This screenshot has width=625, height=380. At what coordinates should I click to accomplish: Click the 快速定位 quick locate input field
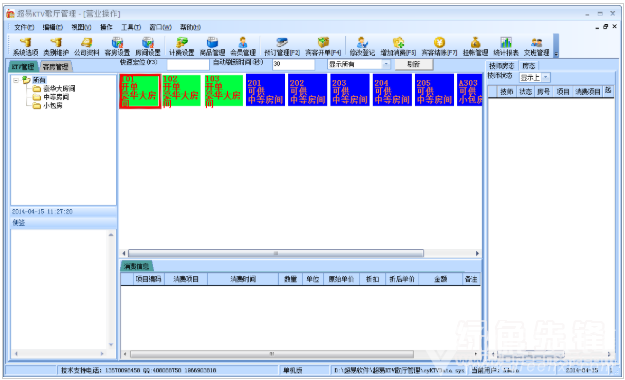tap(188, 64)
